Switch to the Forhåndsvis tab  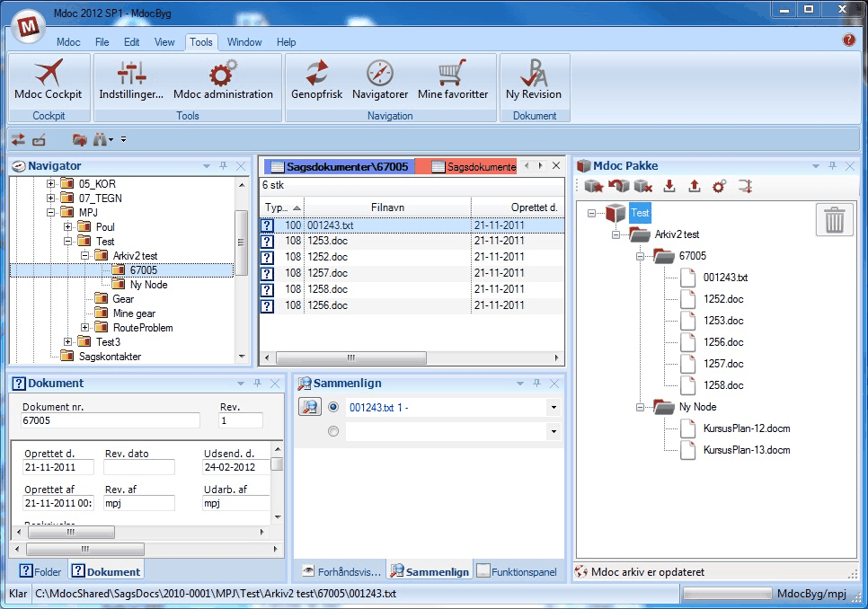click(341, 571)
